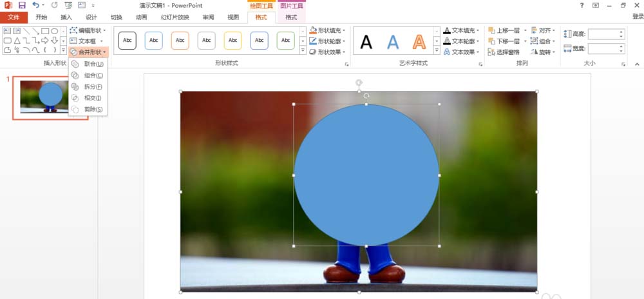Apply the black A WordArt style
Screen dimensions: 644x299
pyautogui.click(x=366, y=42)
